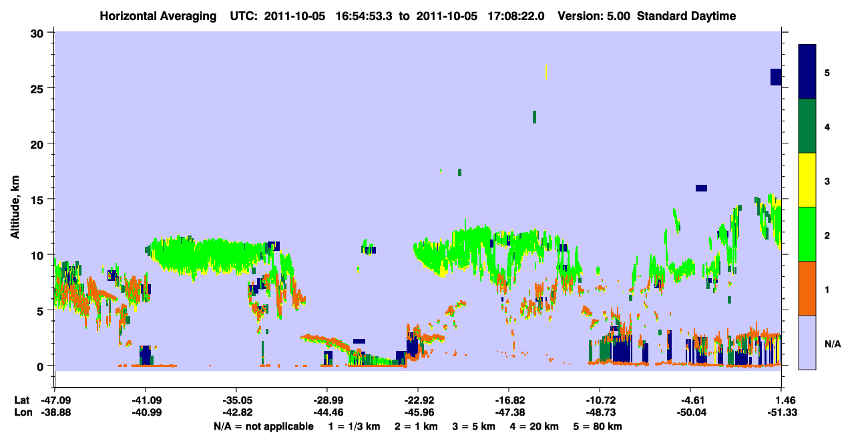Click longitude value -47.38
The height and width of the screenshot is (445, 868).
point(509,412)
